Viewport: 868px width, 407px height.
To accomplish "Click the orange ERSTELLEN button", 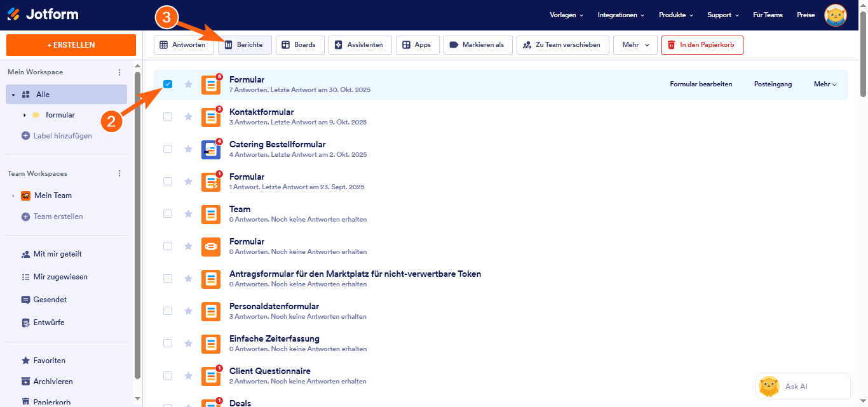I will (x=71, y=45).
